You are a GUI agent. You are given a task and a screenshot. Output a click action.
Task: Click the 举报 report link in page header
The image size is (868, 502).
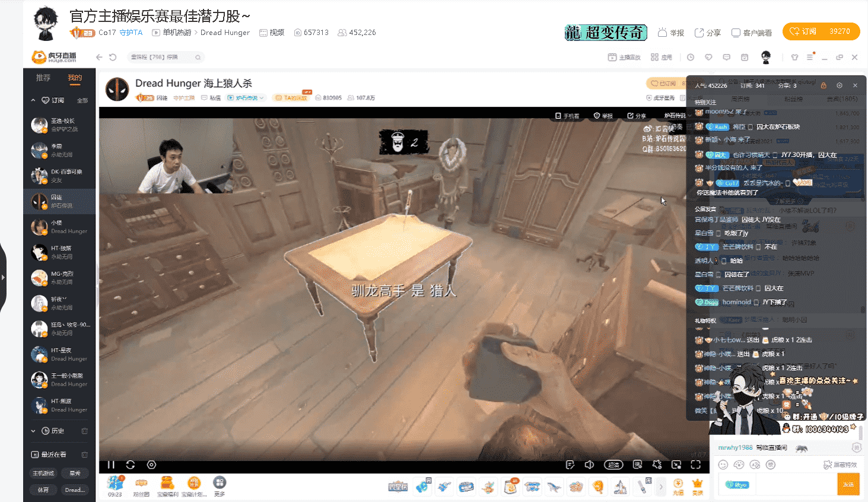pos(671,33)
